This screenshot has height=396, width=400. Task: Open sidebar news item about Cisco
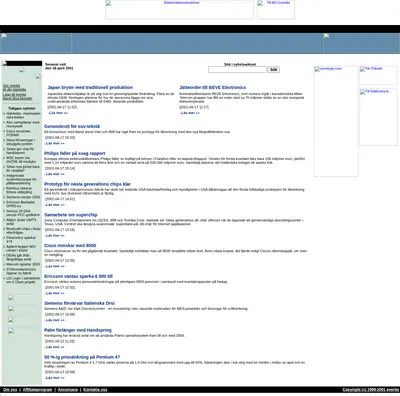tap(19, 133)
